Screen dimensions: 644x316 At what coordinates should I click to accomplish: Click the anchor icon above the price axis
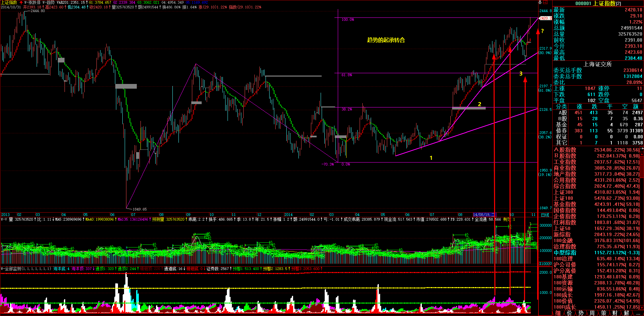pos(540,2)
